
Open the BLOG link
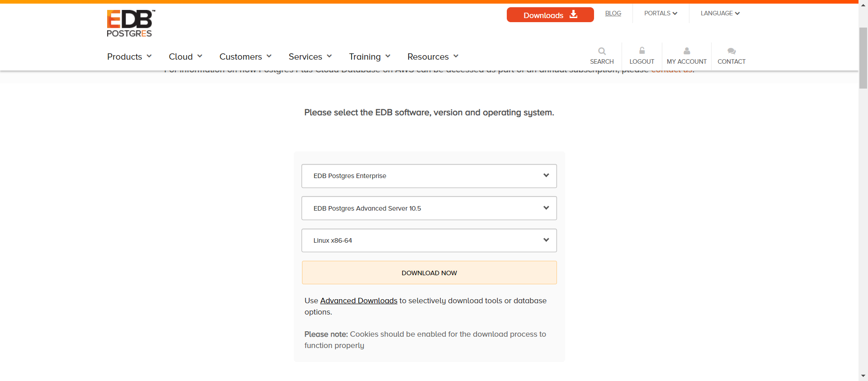(x=613, y=14)
